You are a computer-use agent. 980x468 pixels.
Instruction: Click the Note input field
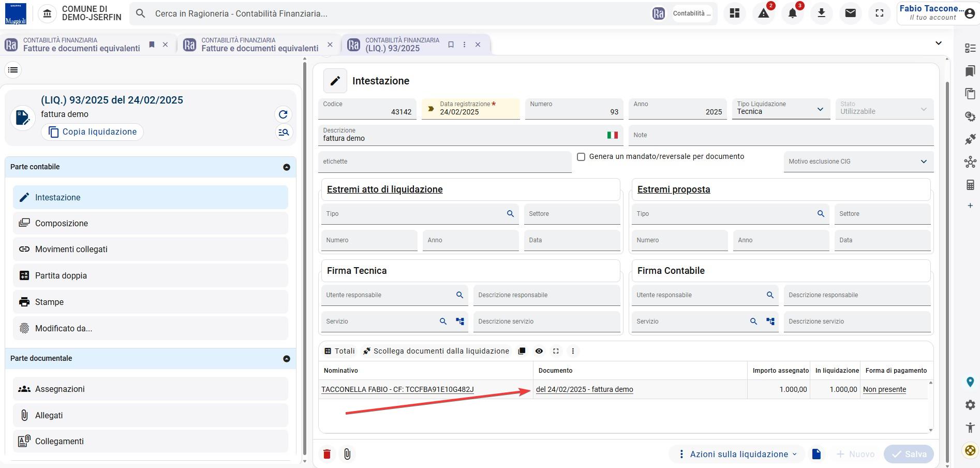coord(781,135)
